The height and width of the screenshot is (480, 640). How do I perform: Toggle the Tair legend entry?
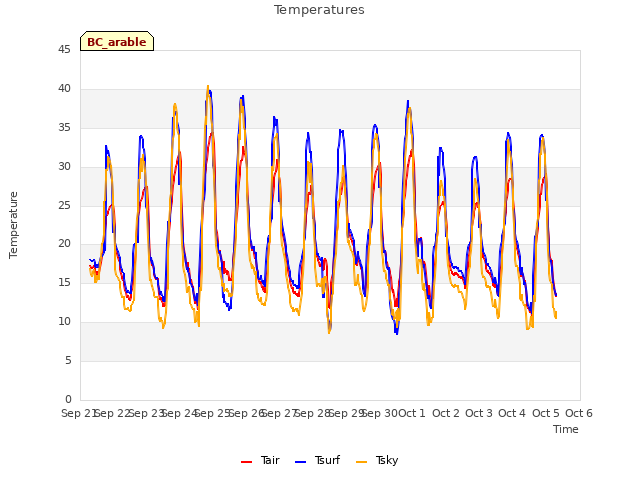(260, 460)
